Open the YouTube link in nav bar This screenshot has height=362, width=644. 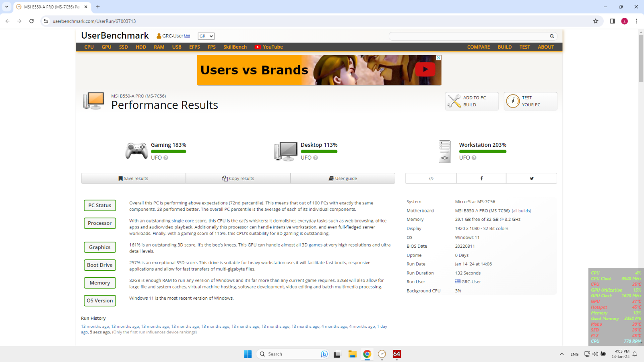269,47
